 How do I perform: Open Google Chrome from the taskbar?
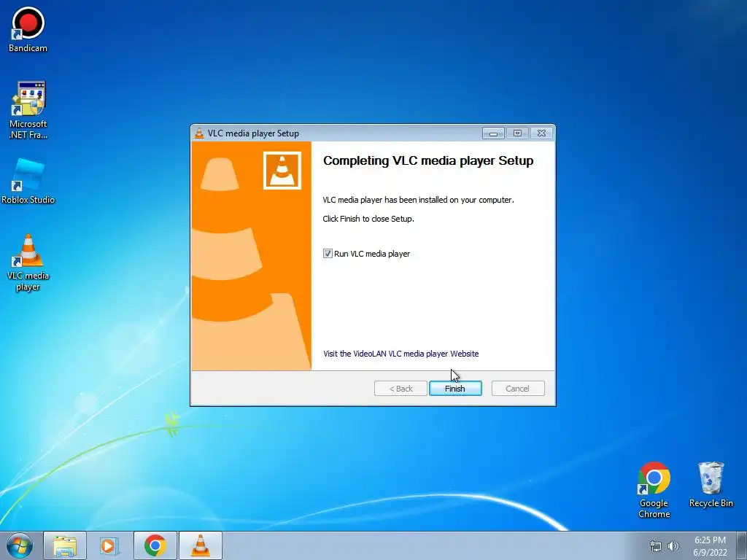coord(155,545)
